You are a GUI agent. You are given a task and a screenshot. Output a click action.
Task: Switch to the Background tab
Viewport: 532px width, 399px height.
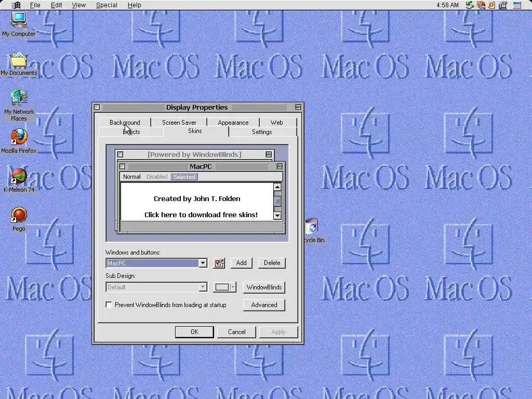click(125, 122)
